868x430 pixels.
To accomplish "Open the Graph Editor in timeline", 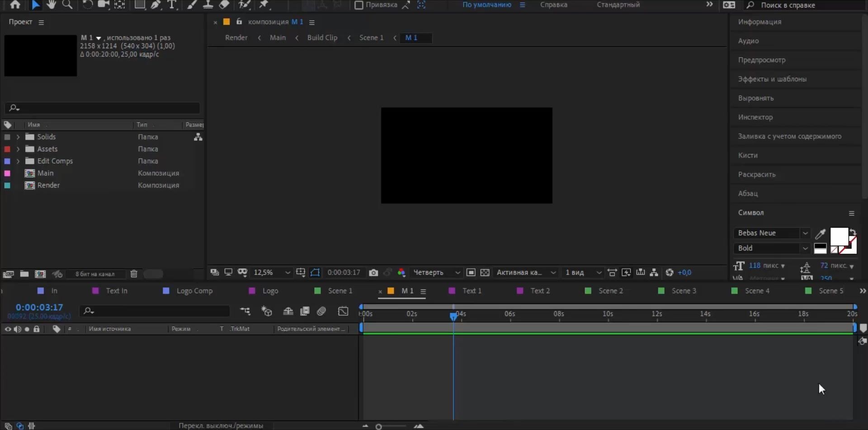I will tap(343, 311).
